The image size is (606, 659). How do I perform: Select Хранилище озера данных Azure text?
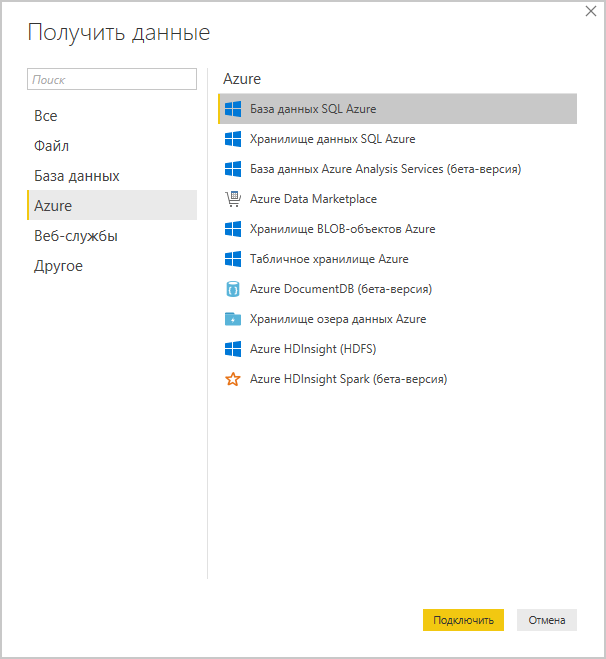338,319
